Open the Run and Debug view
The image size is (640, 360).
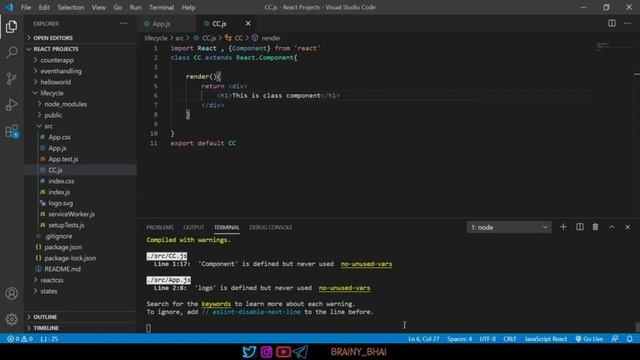(x=11, y=105)
